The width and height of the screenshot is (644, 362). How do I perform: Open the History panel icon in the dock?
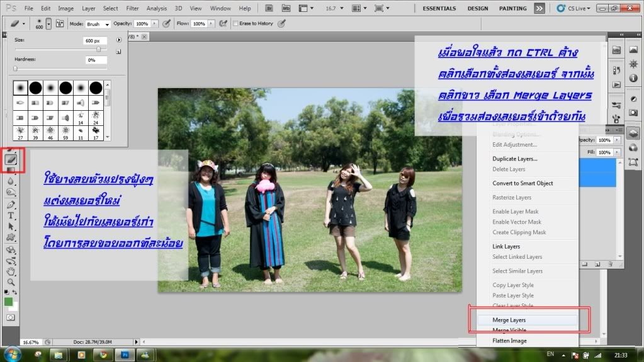pyautogui.click(x=616, y=71)
